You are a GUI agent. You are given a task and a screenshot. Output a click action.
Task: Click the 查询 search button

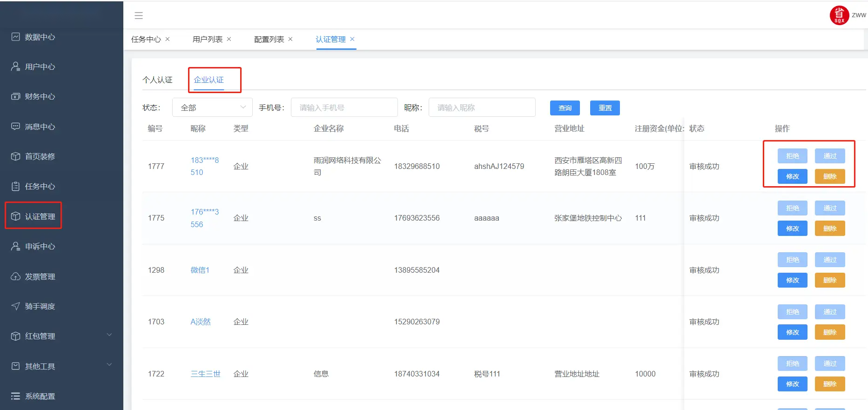tap(565, 108)
